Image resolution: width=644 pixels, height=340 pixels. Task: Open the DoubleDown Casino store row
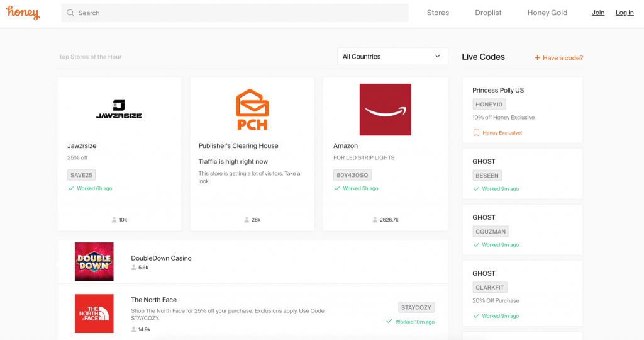tap(252, 262)
